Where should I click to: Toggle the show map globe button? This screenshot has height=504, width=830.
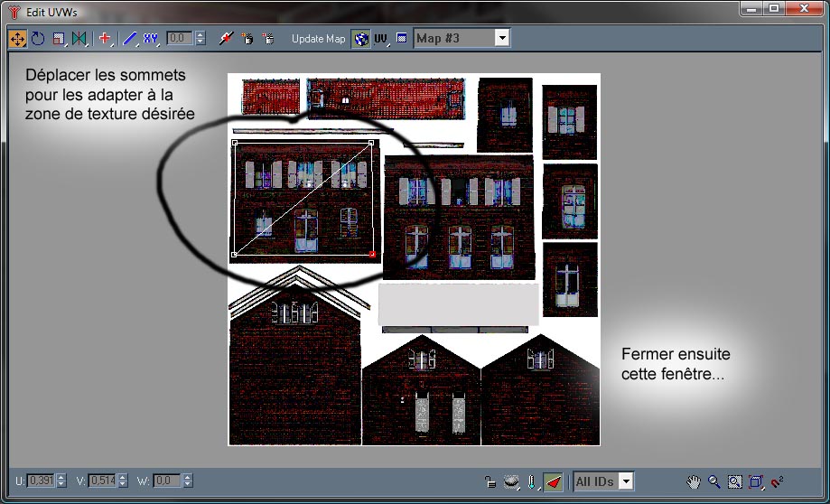pyautogui.click(x=360, y=39)
